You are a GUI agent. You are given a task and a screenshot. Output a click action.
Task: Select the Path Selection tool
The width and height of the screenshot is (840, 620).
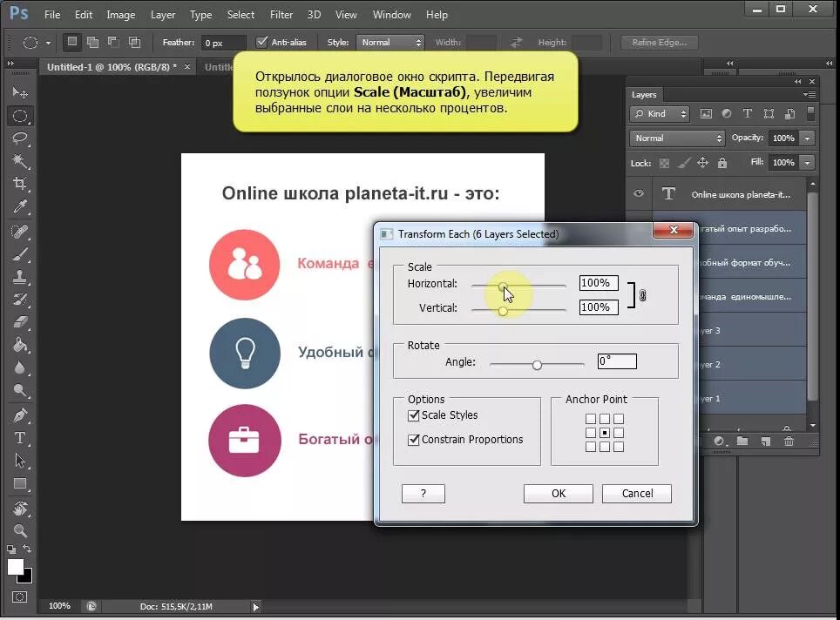20,461
